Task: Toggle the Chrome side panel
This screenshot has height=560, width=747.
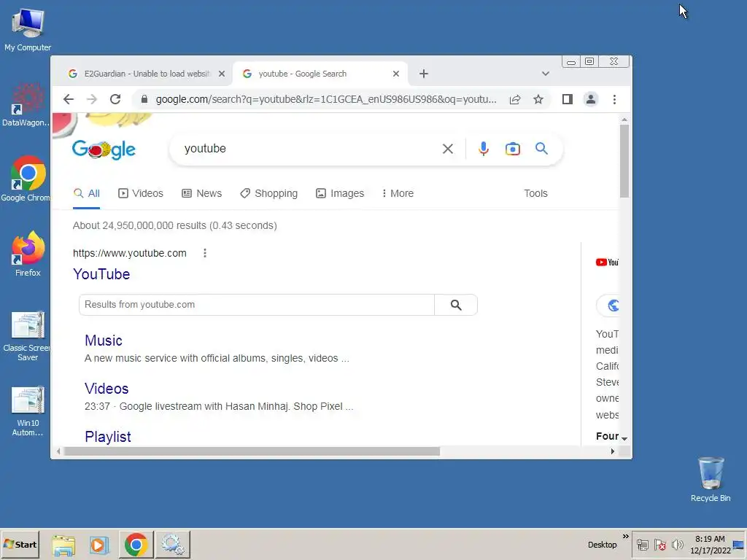Action: [x=567, y=99]
